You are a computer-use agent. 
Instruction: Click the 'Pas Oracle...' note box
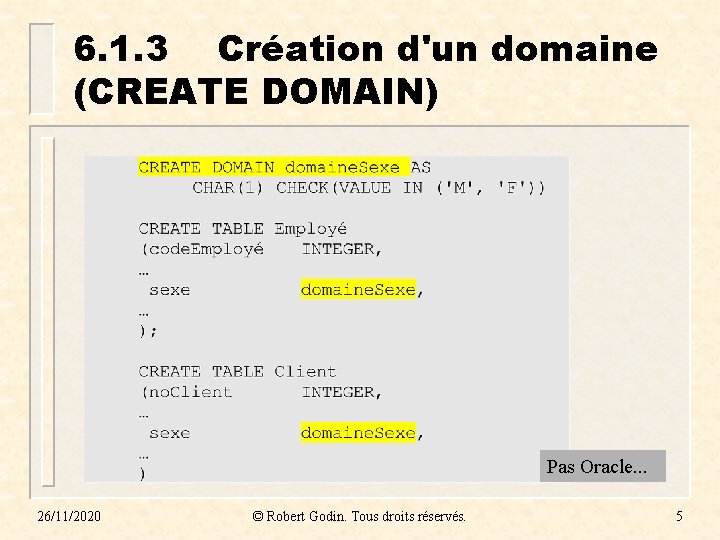coord(602,466)
